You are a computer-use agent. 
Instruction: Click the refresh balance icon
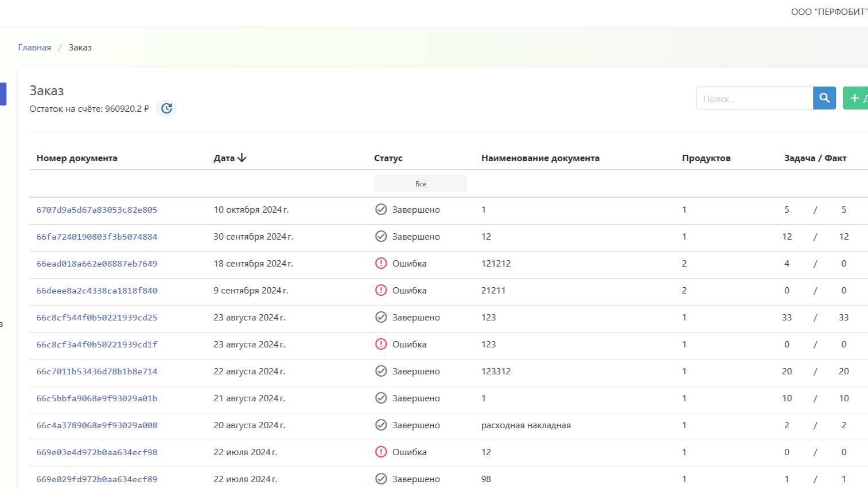166,108
